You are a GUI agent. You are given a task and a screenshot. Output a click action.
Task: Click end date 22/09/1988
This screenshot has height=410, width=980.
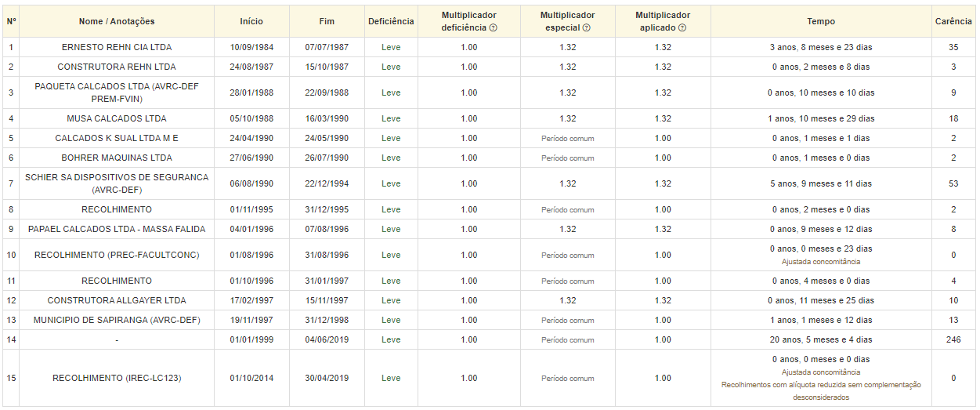(x=327, y=93)
